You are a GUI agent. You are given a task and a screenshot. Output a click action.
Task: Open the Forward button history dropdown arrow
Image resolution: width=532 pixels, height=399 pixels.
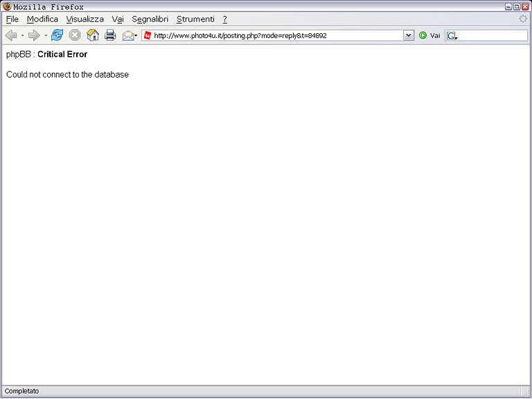[x=46, y=35]
